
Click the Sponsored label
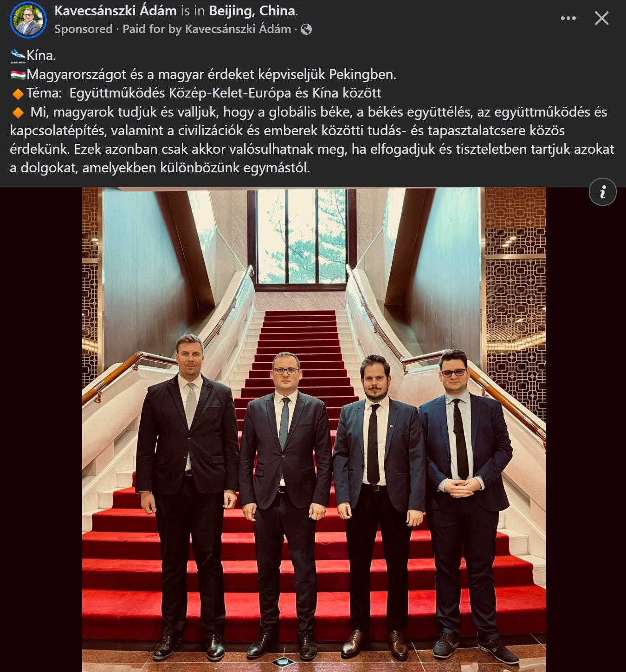coord(84,29)
